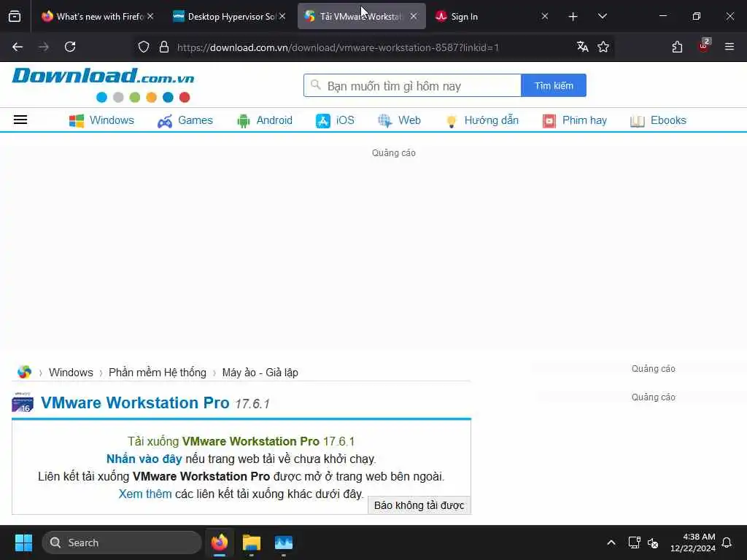Image resolution: width=747 pixels, height=560 pixels.
Task: Click Nhấn vào đây download link
Action: tap(144, 459)
